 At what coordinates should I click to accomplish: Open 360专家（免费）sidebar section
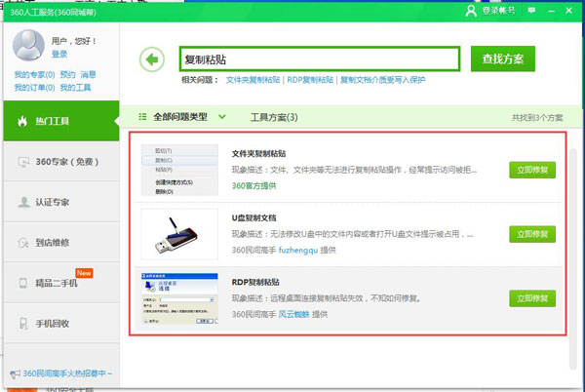61,162
